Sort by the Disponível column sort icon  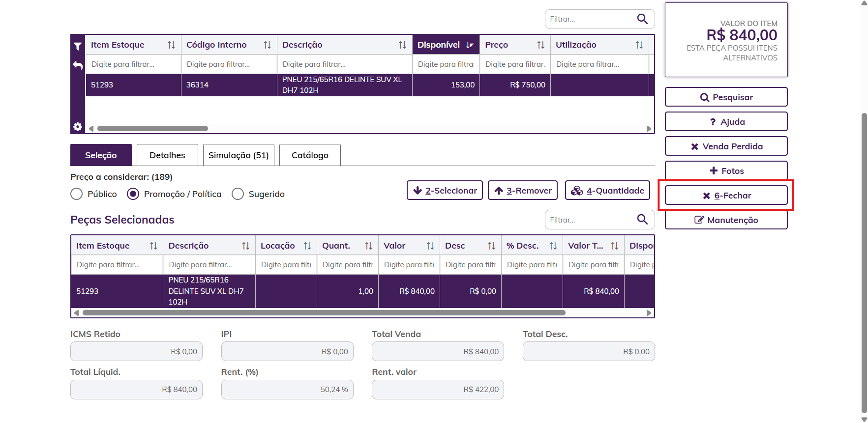[x=470, y=45]
